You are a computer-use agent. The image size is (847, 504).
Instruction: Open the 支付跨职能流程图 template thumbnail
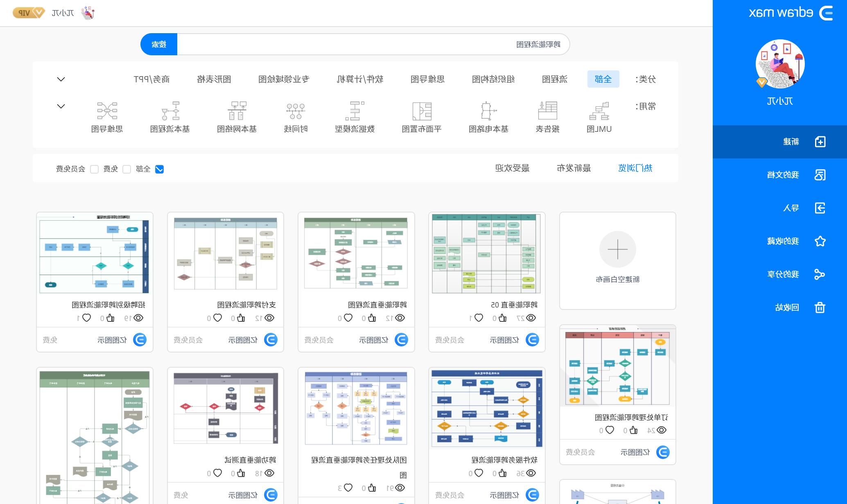click(226, 254)
